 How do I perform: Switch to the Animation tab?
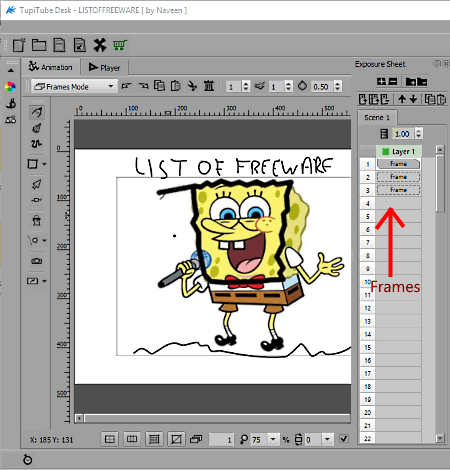(x=51, y=67)
